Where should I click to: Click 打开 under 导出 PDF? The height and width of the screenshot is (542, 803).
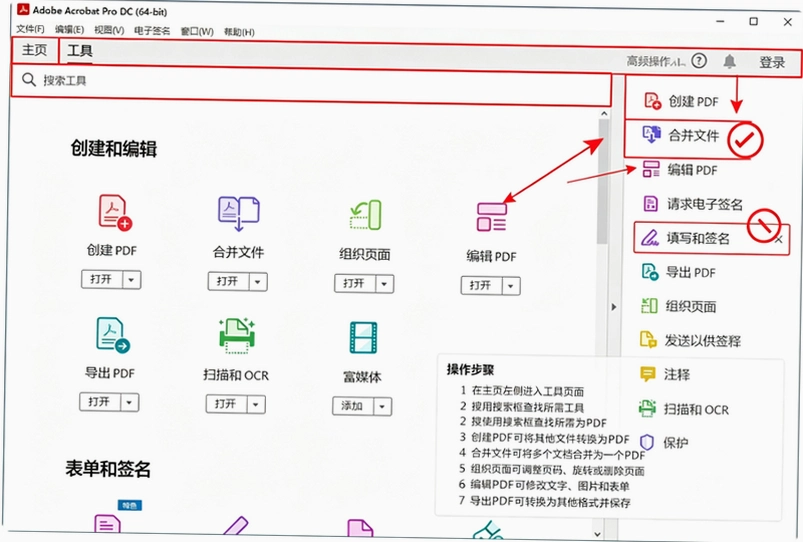(x=100, y=402)
